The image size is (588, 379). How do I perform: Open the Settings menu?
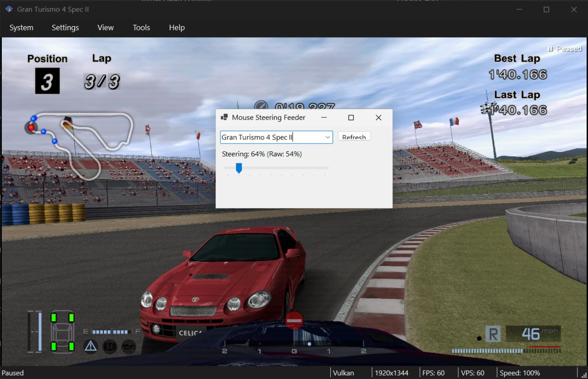(x=65, y=28)
